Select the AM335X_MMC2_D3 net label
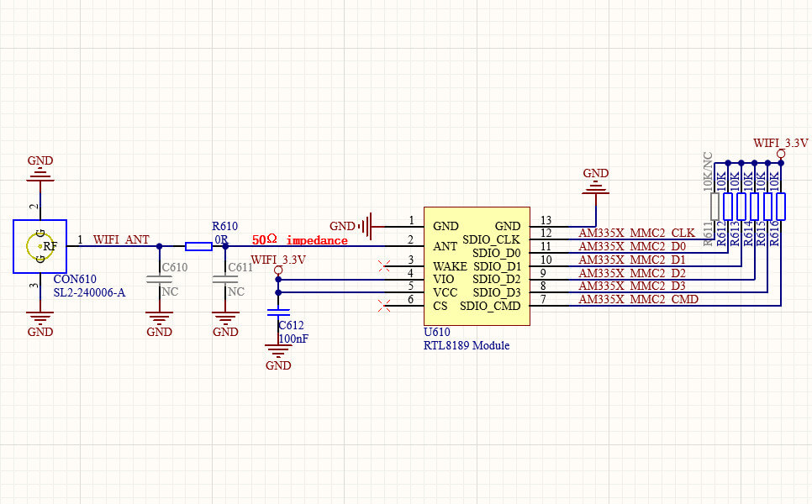The image size is (812, 504). 632,286
